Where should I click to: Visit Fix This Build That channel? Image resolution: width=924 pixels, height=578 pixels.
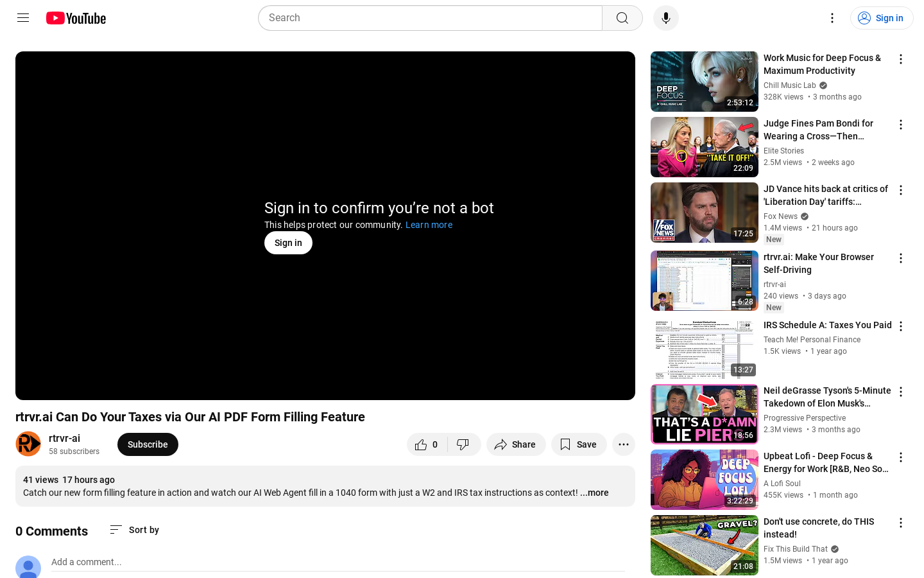(x=796, y=549)
